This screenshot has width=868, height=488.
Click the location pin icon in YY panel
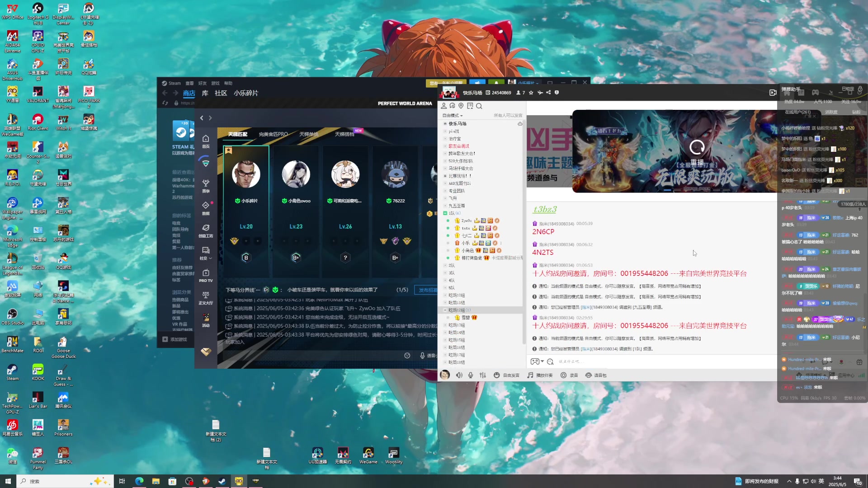[461, 106]
